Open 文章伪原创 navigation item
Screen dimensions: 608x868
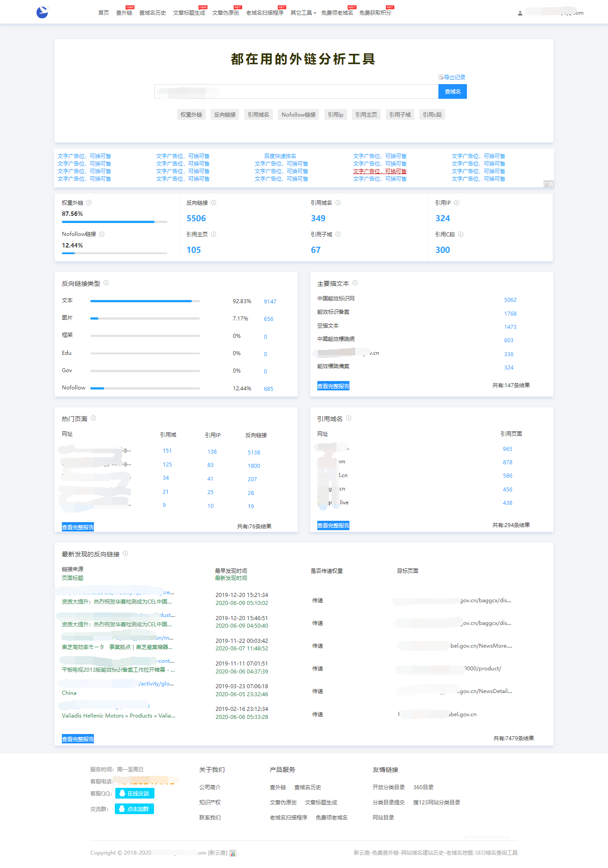coord(225,13)
